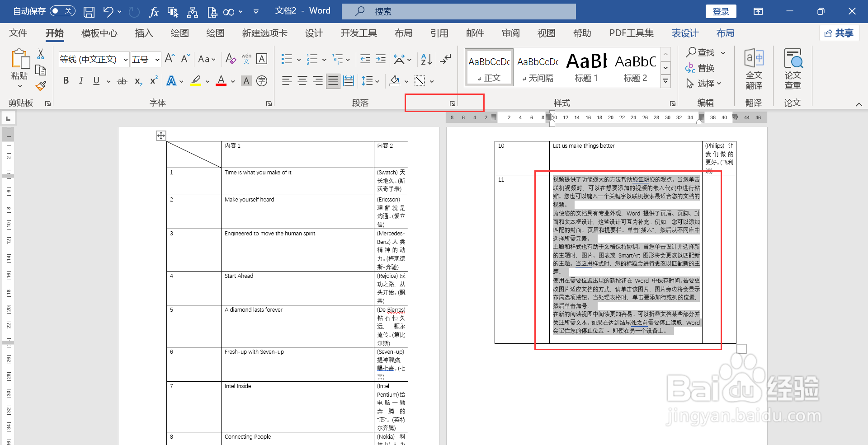The height and width of the screenshot is (445, 868).
Task: Open font dialog launcher
Action: (269, 103)
